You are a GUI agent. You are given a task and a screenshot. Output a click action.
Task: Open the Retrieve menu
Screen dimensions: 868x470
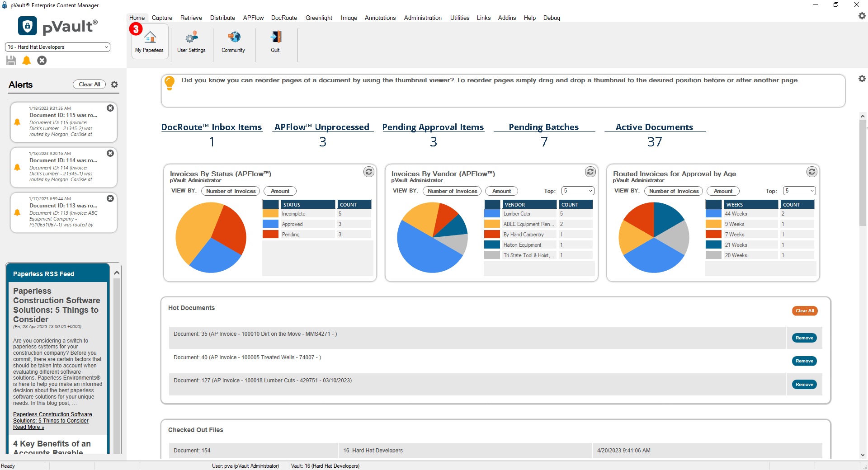pos(191,18)
